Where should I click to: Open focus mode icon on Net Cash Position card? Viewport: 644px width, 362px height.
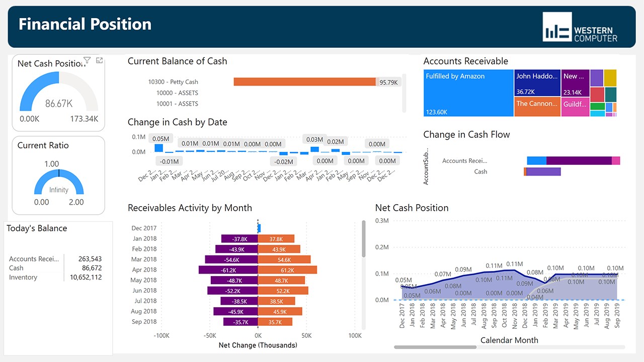(x=99, y=60)
